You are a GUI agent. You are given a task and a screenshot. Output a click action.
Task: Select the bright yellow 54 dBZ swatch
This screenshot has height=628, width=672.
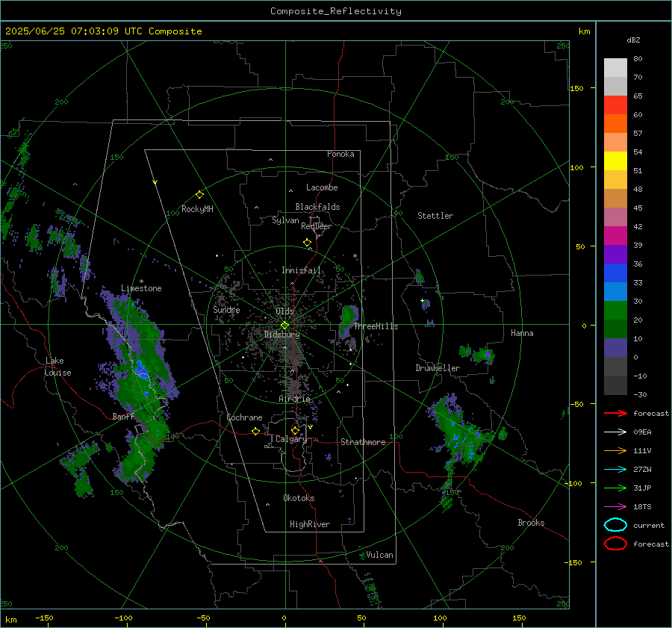click(x=615, y=161)
